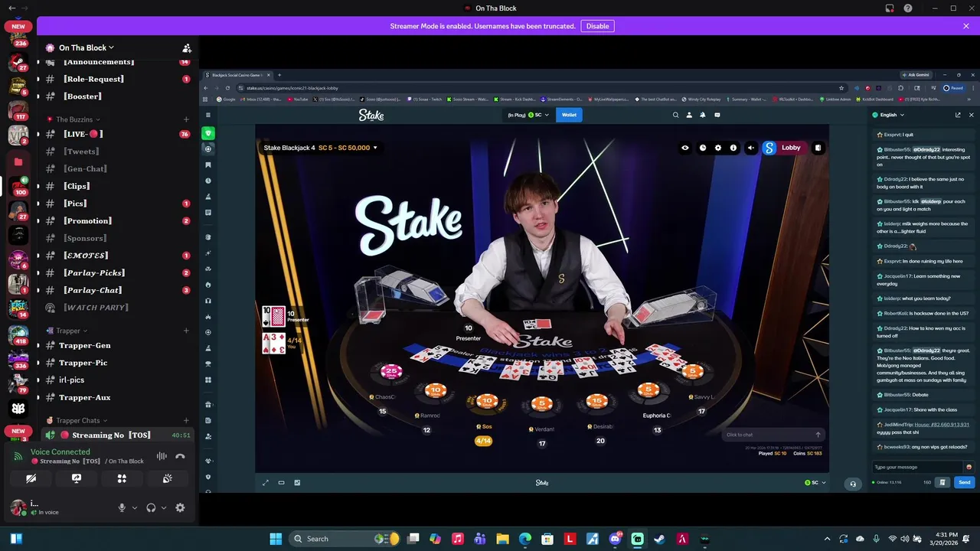Open Discord activities launcher icon
The height and width of the screenshot is (551, 980).
tap(122, 478)
